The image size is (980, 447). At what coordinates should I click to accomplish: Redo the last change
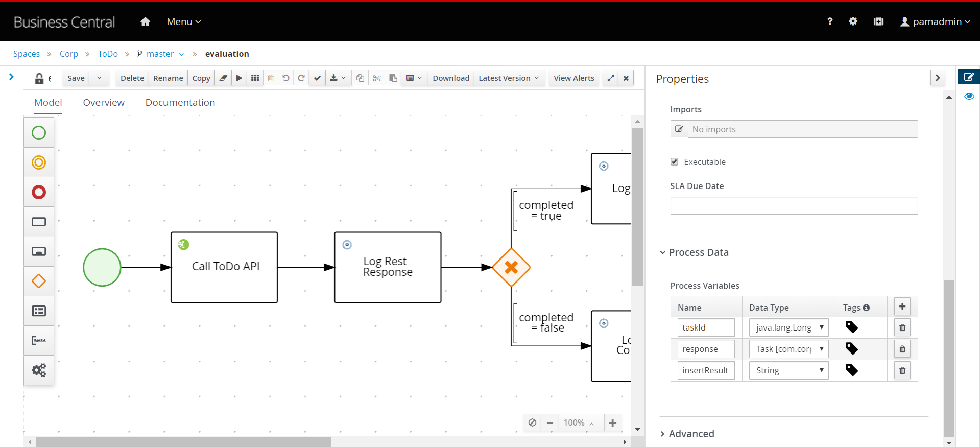point(301,78)
